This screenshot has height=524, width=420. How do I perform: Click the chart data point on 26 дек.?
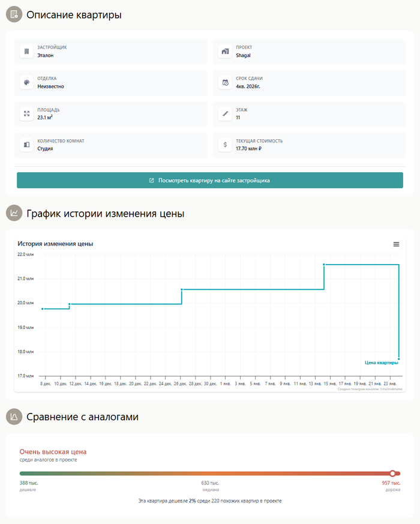click(182, 289)
